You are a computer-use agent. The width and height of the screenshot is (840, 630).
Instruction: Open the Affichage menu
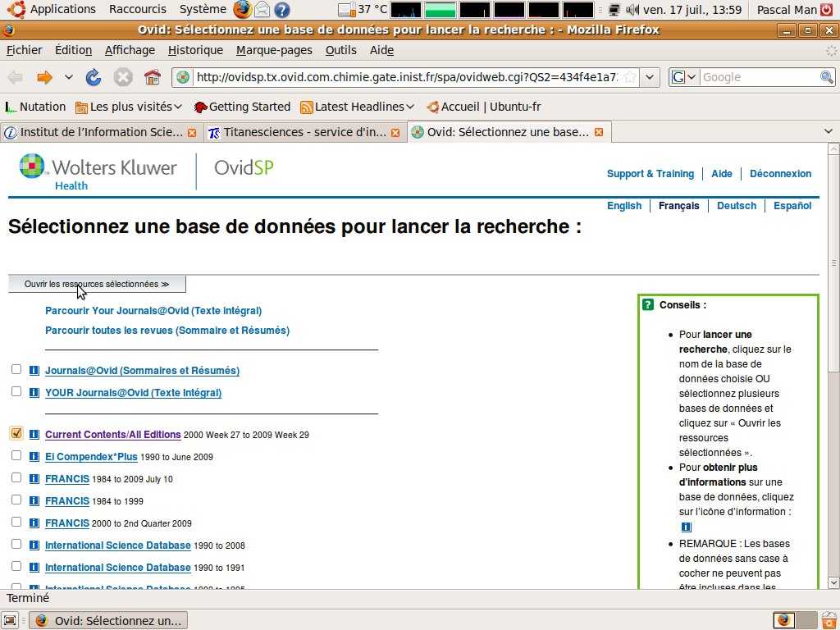pos(130,50)
